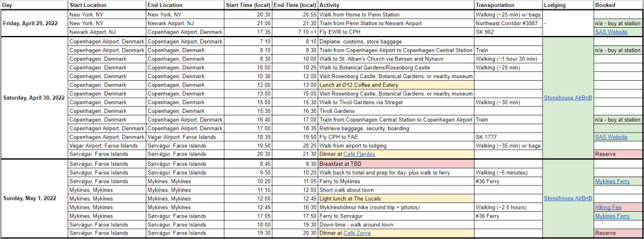The image size is (644, 239).
Task: Select 'Walking (~1 hour 30 min)' cell
Action: [x=508, y=59]
